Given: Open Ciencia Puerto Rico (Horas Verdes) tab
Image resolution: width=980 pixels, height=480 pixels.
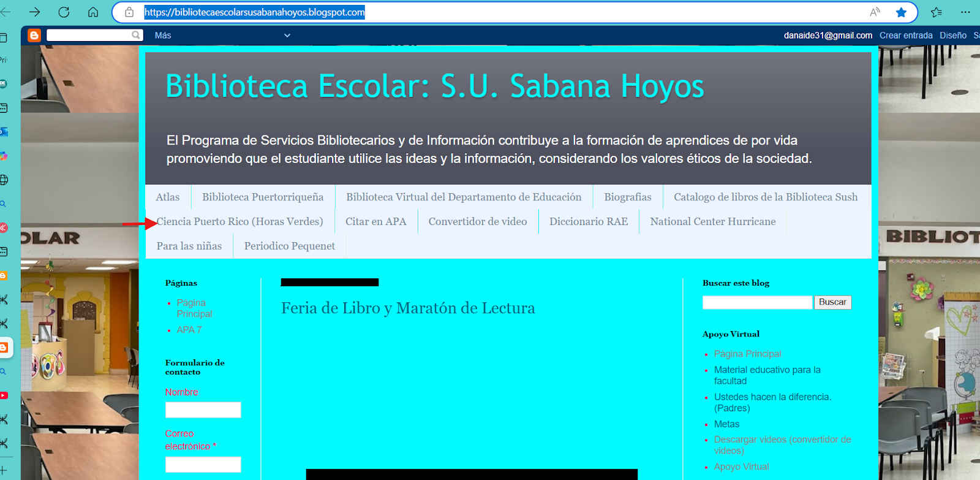Looking at the screenshot, I should 239,221.
